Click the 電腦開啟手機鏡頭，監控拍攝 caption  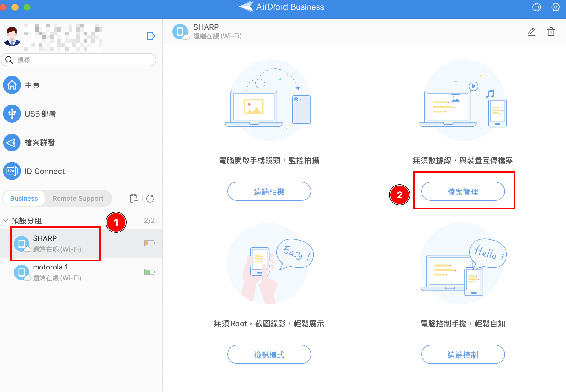(269, 160)
